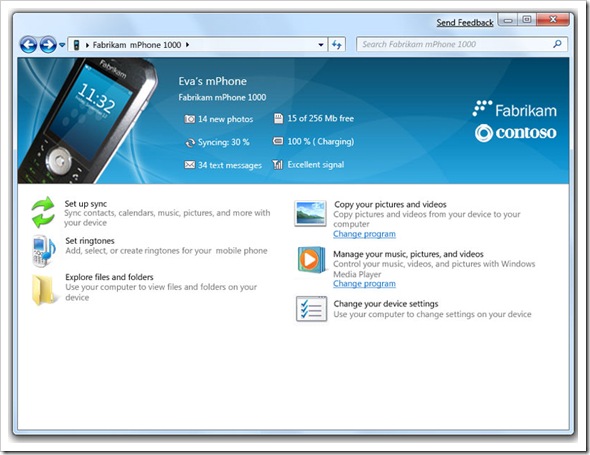The height and width of the screenshot is (455, 590).
Task: Click the camera icon beside 14 new photos
Action: (189, 119)
